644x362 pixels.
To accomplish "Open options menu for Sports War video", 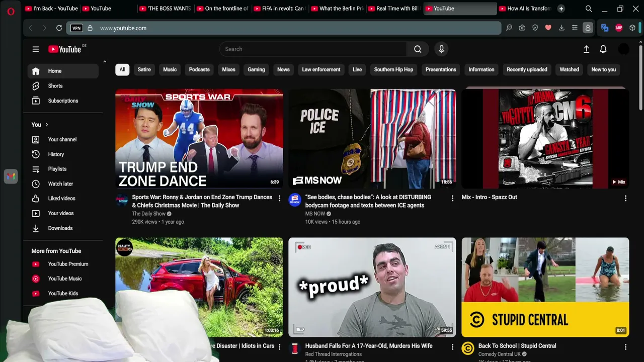I will (x=280, y=199).
